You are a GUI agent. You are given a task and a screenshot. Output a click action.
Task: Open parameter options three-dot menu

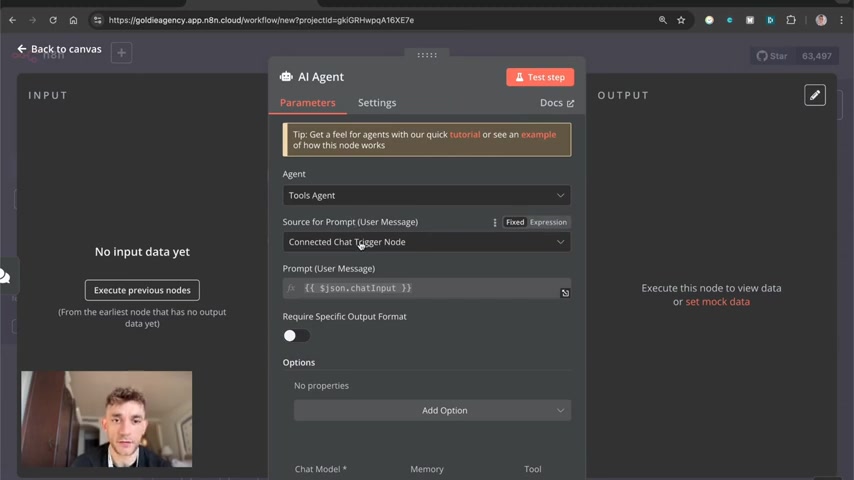495,222
